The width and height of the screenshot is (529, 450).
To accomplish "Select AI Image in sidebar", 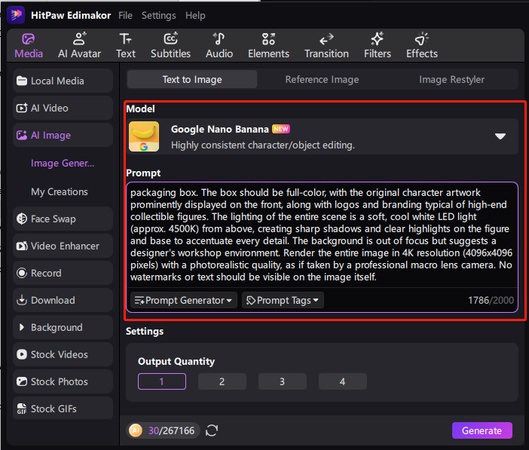I will point(63,135).
